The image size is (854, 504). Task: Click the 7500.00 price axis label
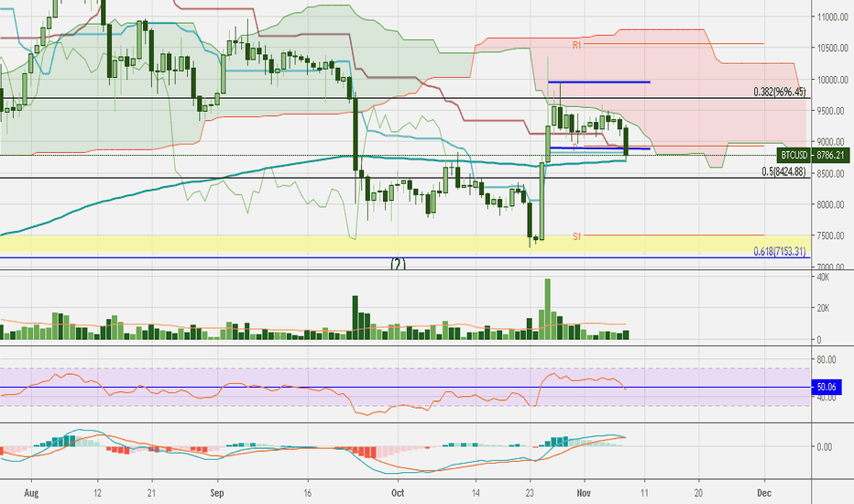[x=832, y=236]
